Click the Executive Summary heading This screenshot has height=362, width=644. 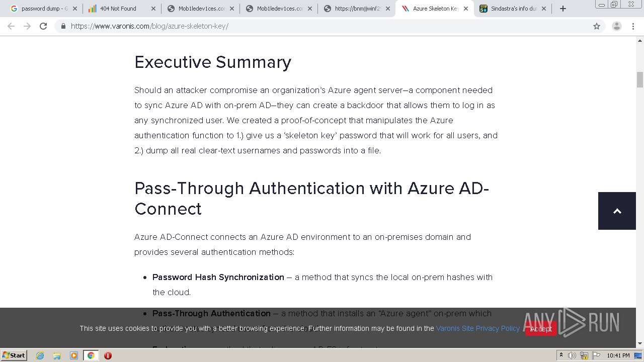tap(213, 62)
